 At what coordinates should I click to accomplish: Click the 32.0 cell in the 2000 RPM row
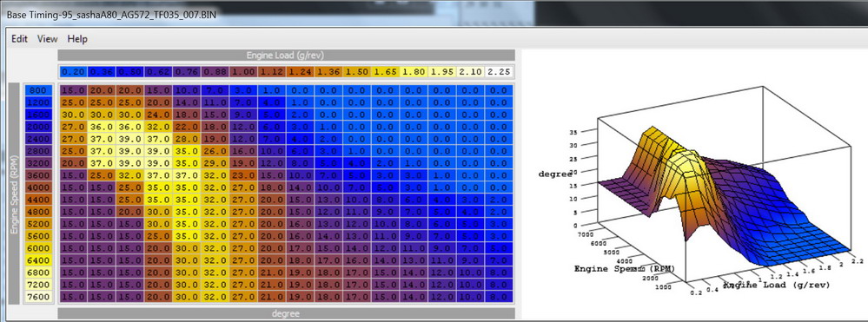(158, 127)
